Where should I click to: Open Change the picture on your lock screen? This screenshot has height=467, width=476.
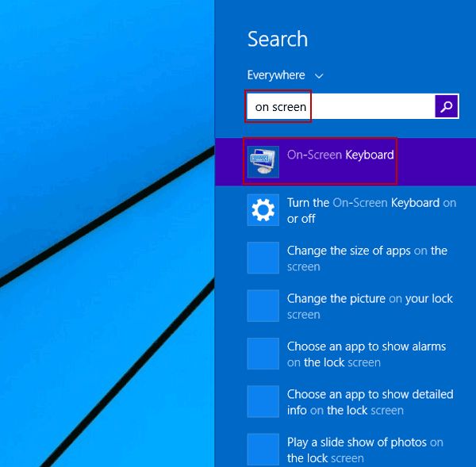pyautogui.click(x=345, y=306)
